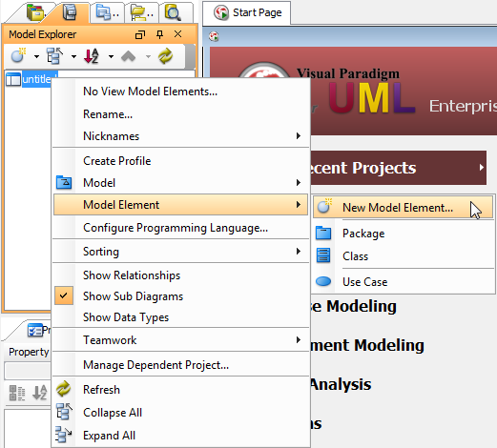Image resolution: width=497 pixels, height=448 pixels.
Task: Click the Sort A-Z toolbar icon
Action: [92, 56]
